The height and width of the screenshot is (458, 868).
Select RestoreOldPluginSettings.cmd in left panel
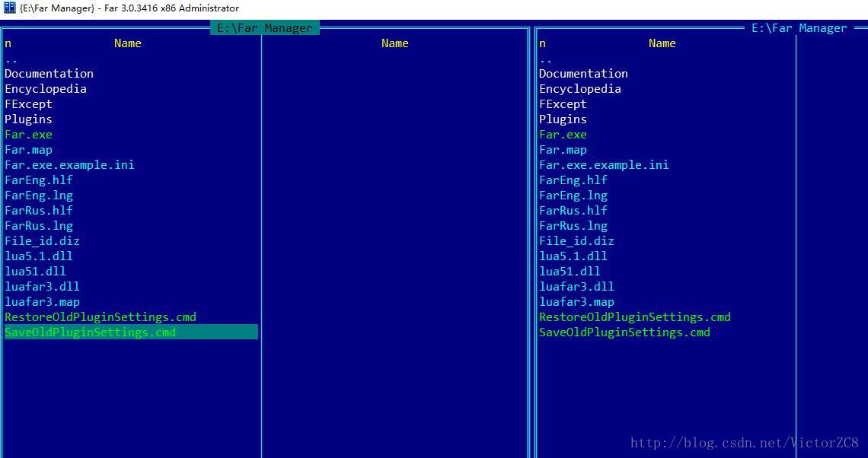coord(101,317)
